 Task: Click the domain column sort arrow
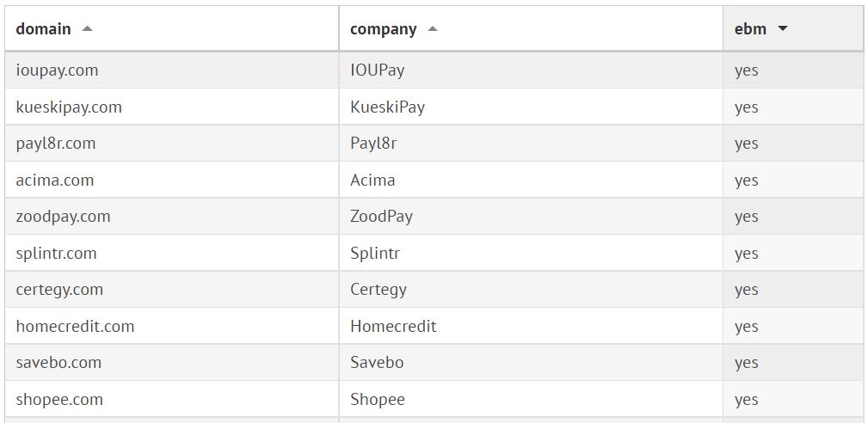87,29
